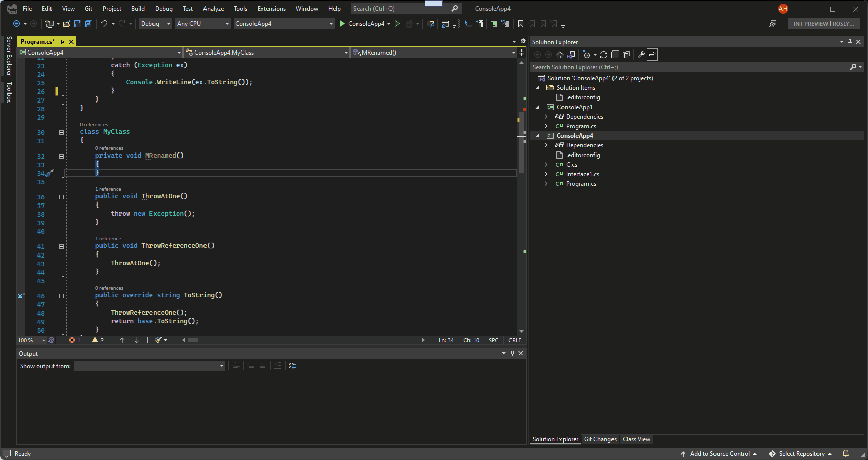This screenshot has height=460, width=868.
Task: Click the split editor window icon
Action: tap(522, 53)
